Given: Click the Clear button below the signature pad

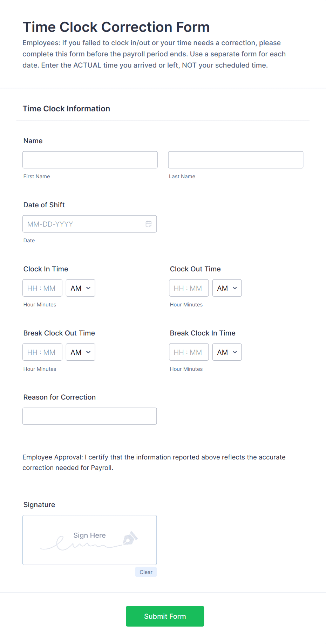Looking at the screenshot, I should coord(146,572).
